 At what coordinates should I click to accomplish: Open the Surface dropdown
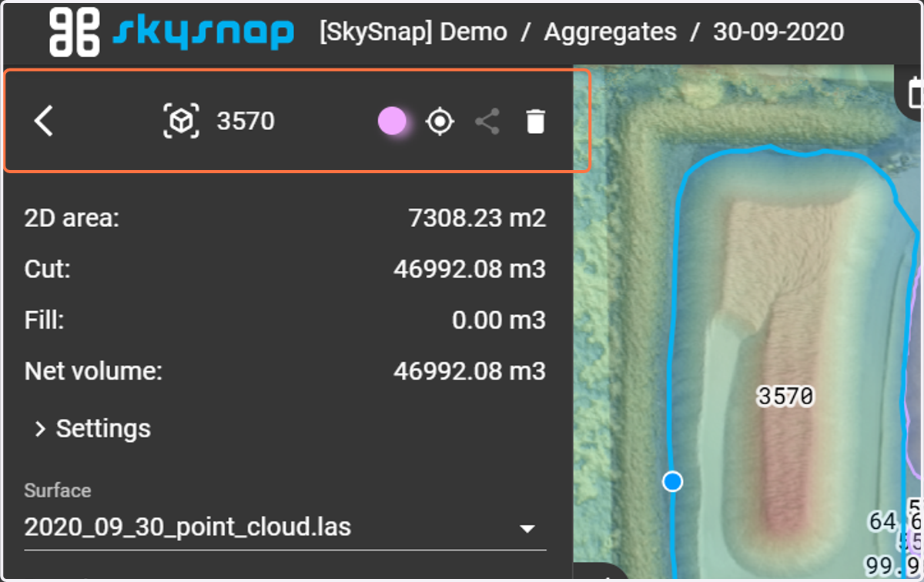[285, 527]
